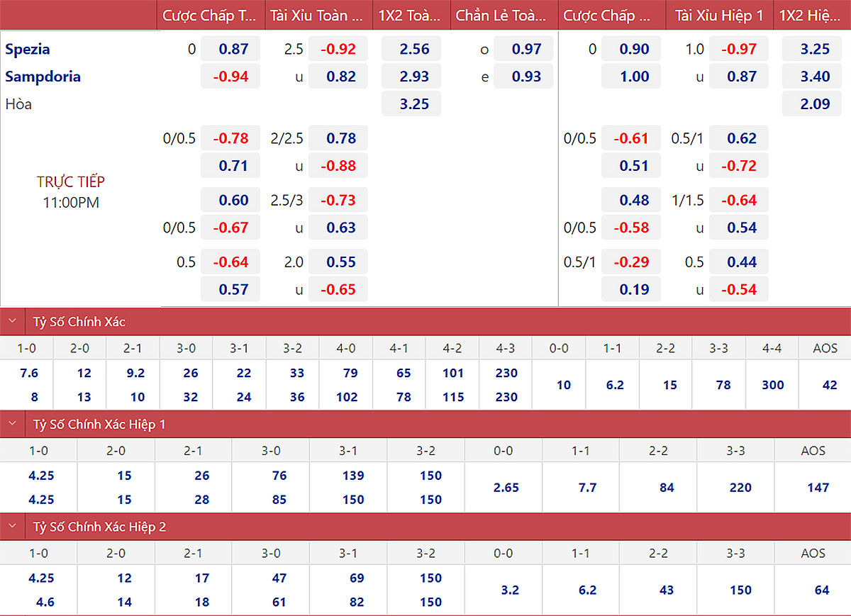Select the 3.40 first-half 1X2 odds
This screenshot has width=851, height=616.
click(815, 77)
